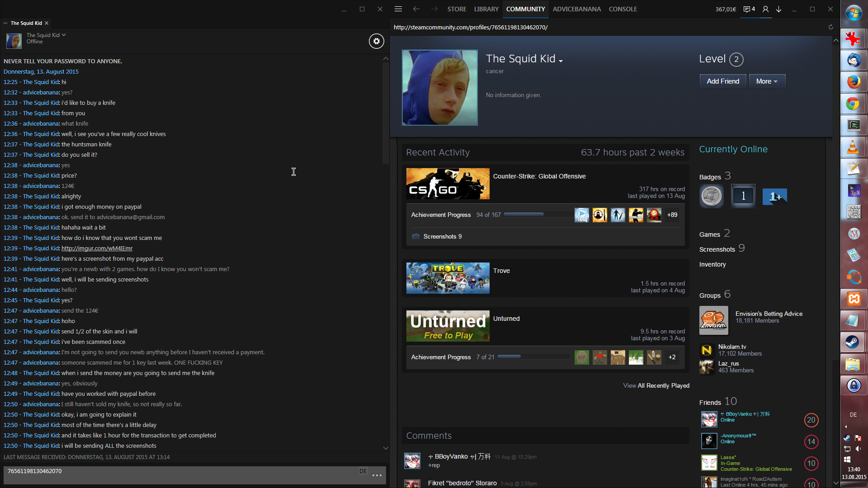
Task: Reload the community page
Action: pos(830,27)
